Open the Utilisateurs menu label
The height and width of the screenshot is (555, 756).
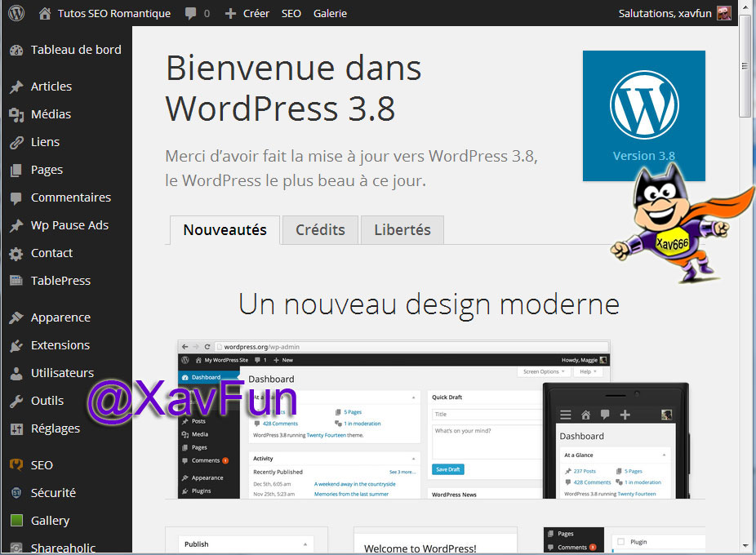tap(62, 373)
